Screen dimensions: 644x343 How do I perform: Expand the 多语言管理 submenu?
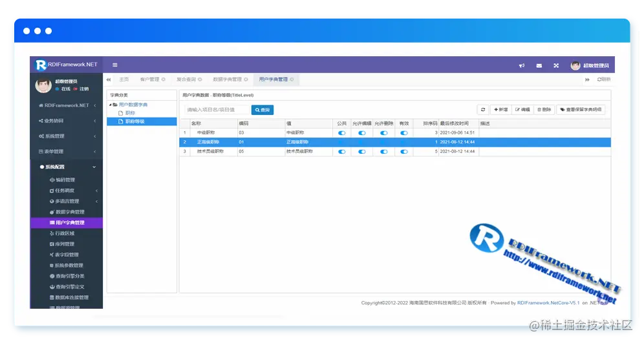67,202
